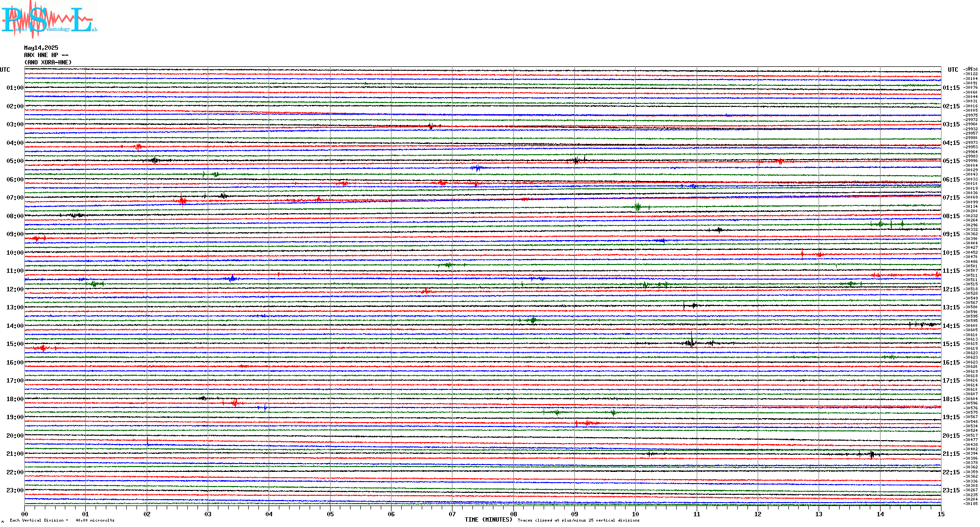Screen dimensions: 980x527
Task: Click minute tick 13 on bottom axis
Action: pyautogui.click(x=819, y=514)
